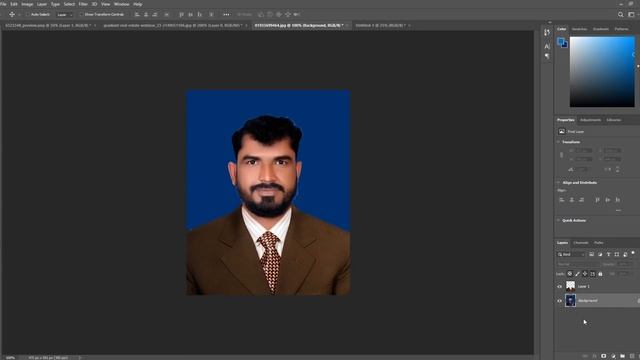The height and width of the screenshot is (360, 640).
Task: Lock image pixels with brush icon
Action: pyautogui.click(x=577, y=274)
